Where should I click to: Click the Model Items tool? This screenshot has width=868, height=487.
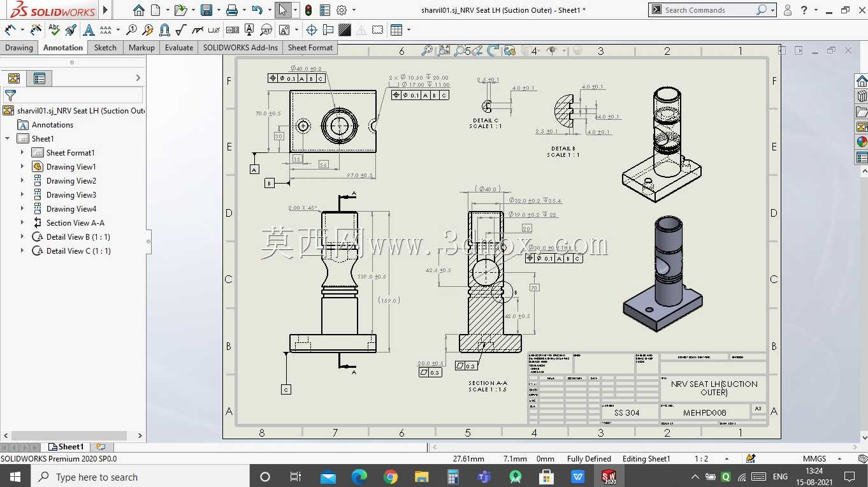pos(36,29)
